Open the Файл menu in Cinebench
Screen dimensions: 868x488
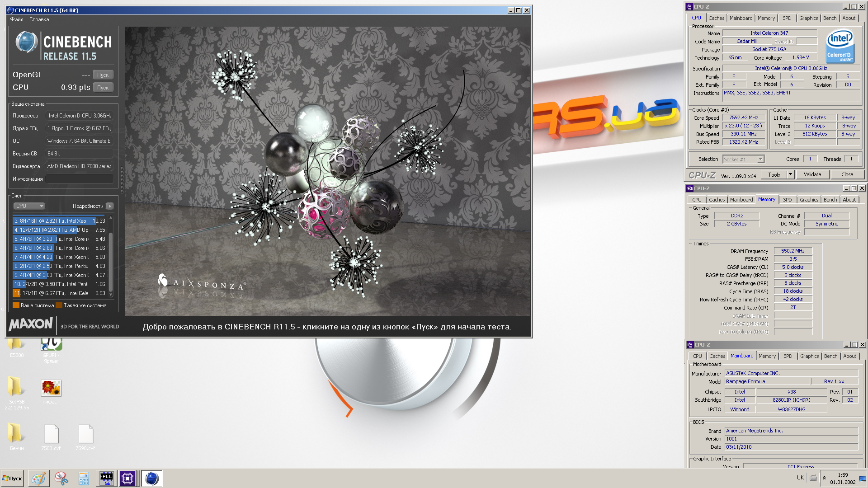click(x=17, y=19)
